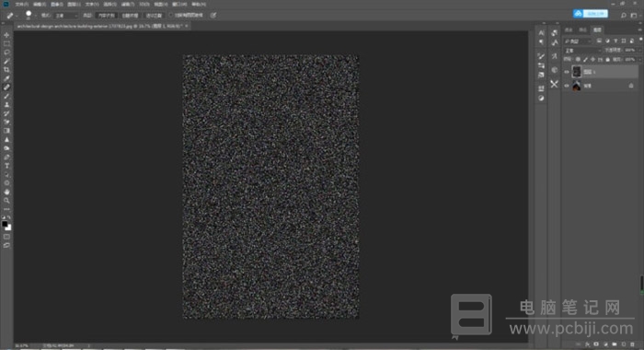Click the background layer's padlock icon
This screenshot has height=350, width=644.
coord(631,86)
